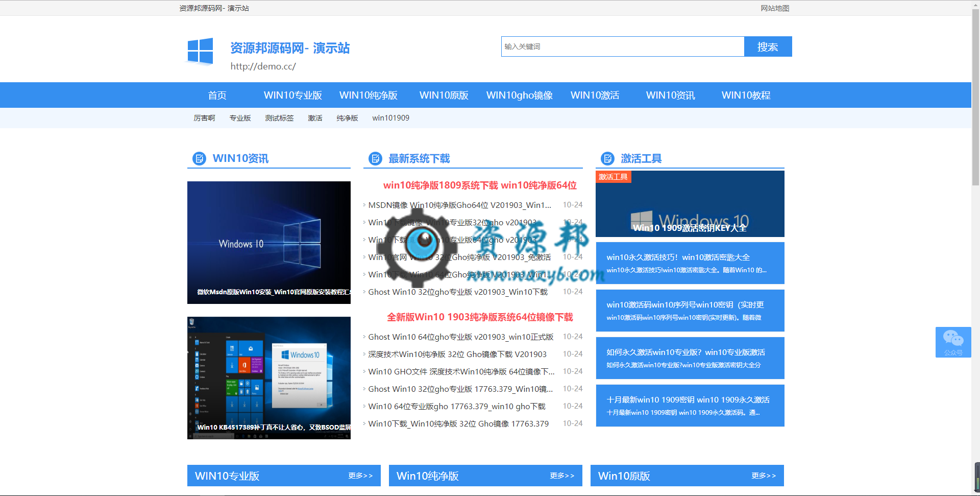Focus the 输入关键词 search field
The height and width of the screenshot is (496, 980).
click(x=623, y=46)
